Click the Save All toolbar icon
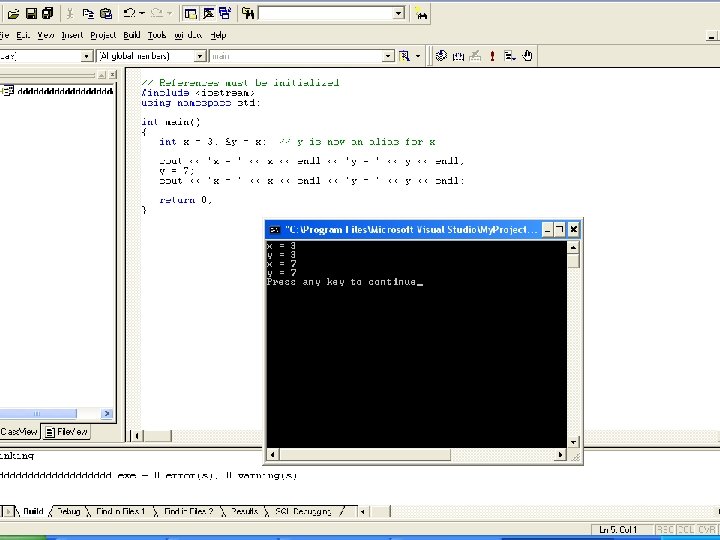Screen dimensions: 720x540 click(x=48, y=13)
